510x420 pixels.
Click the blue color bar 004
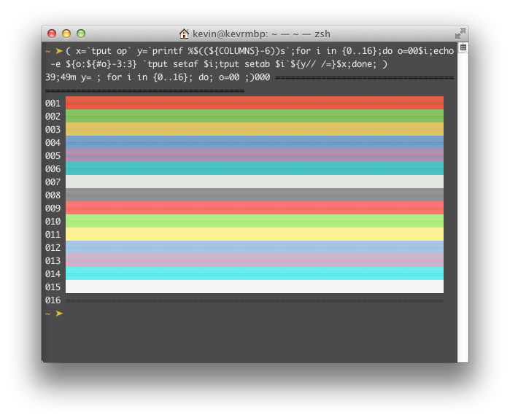[x=255, y=142]
